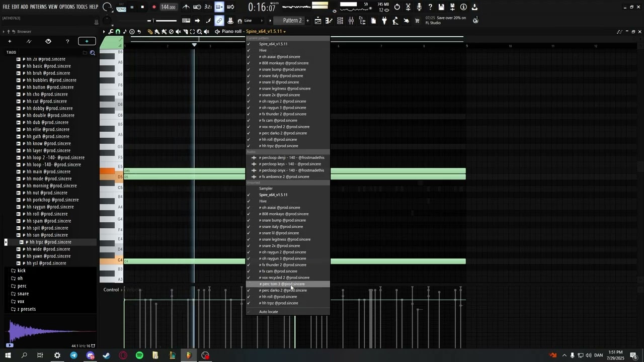Open Spotify from the taskbar
Viewport: 644px width, 362px height.
[139, 355]
